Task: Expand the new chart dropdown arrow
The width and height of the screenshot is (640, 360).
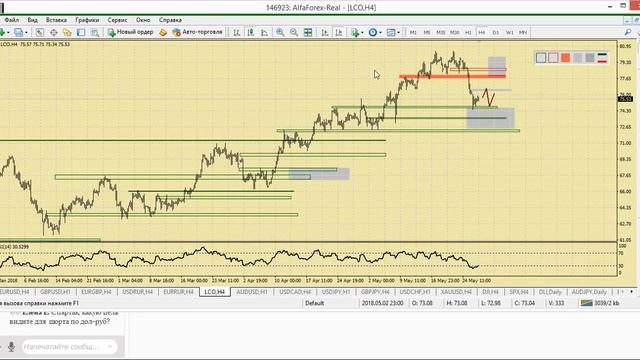Action: point(8,32)
